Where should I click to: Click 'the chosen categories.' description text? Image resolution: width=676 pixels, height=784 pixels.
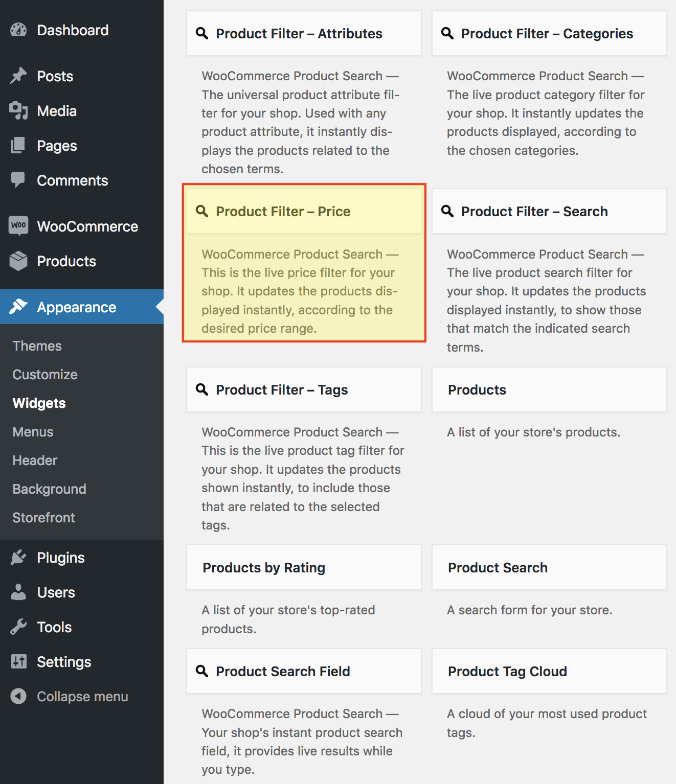click(512, 151)
